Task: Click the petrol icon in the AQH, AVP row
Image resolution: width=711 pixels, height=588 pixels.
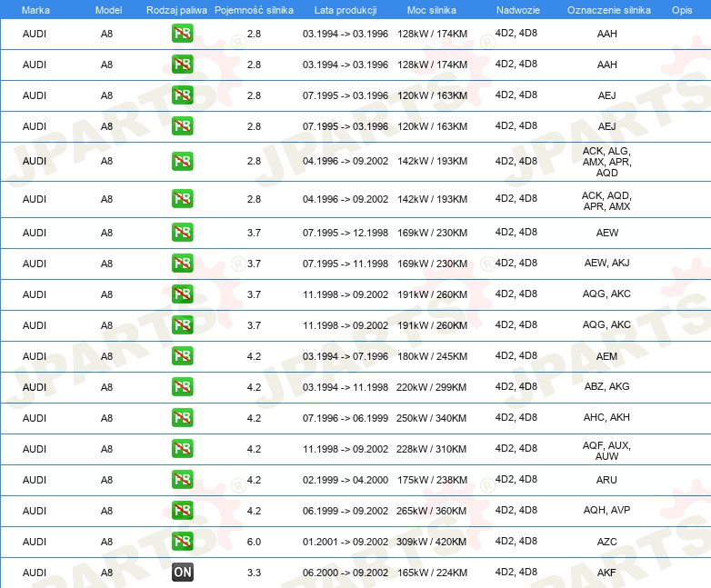Action: point(182,510)
